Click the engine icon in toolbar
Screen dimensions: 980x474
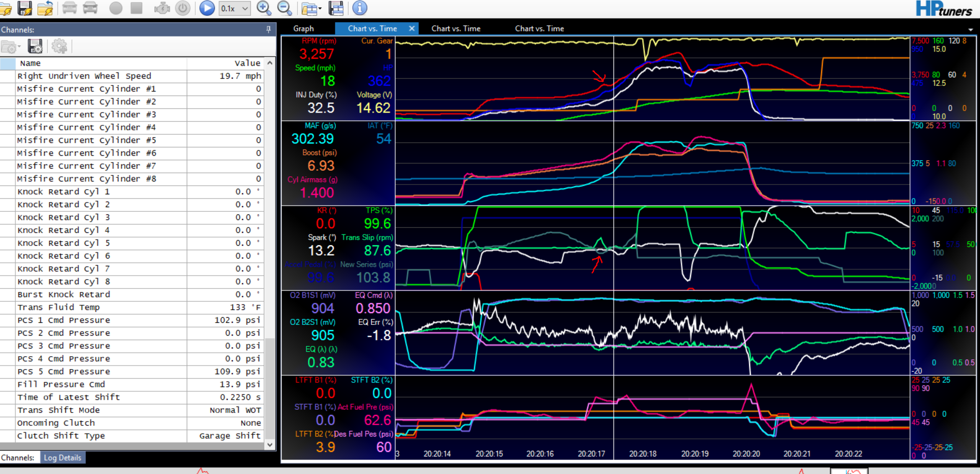click(x=162, y=8)
